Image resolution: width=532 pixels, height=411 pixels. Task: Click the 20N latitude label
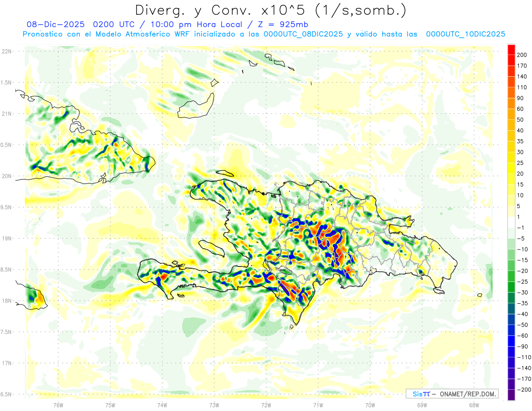(x=6, y=176)
